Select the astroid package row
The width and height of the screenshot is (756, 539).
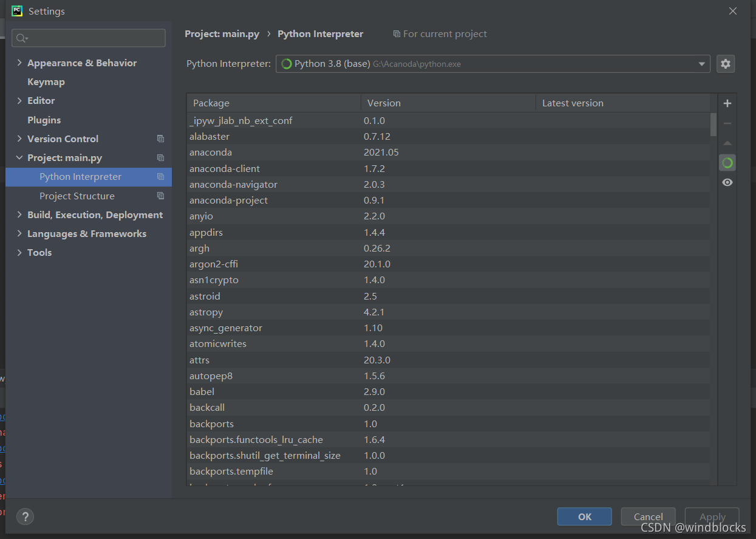click(x=448, y=296)
